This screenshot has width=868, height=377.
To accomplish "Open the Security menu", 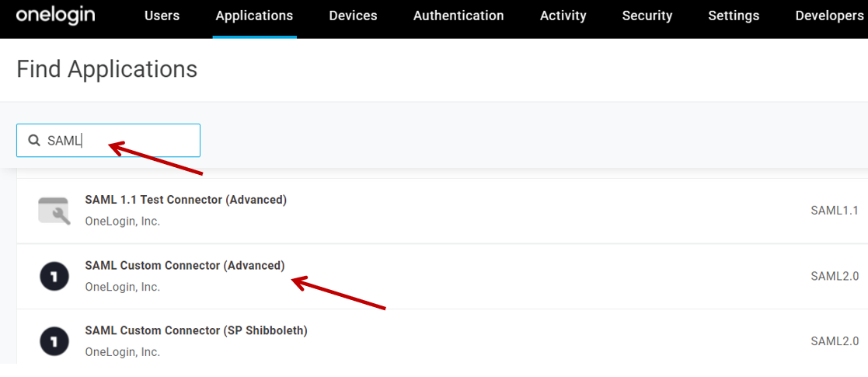I will [647, 16].
